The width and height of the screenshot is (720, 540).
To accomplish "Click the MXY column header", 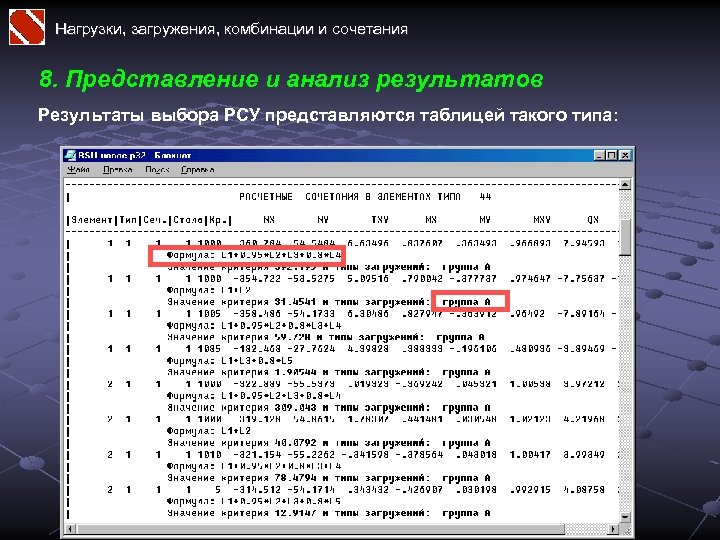I will [542, 220].
